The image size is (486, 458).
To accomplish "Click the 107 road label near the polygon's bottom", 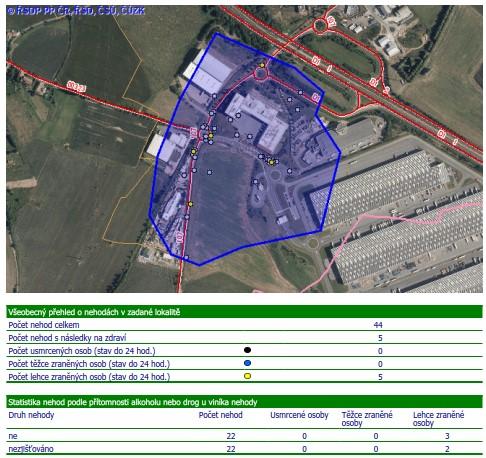I will coord(180,236).
